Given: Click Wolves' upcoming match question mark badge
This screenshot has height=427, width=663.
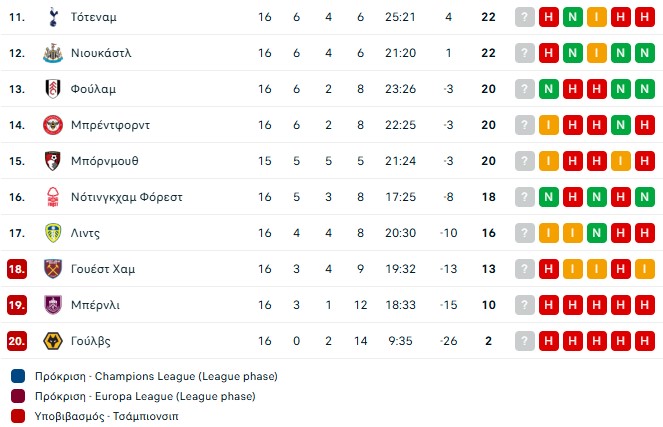Looking at the screenshot, I should [x=525, y=341].
